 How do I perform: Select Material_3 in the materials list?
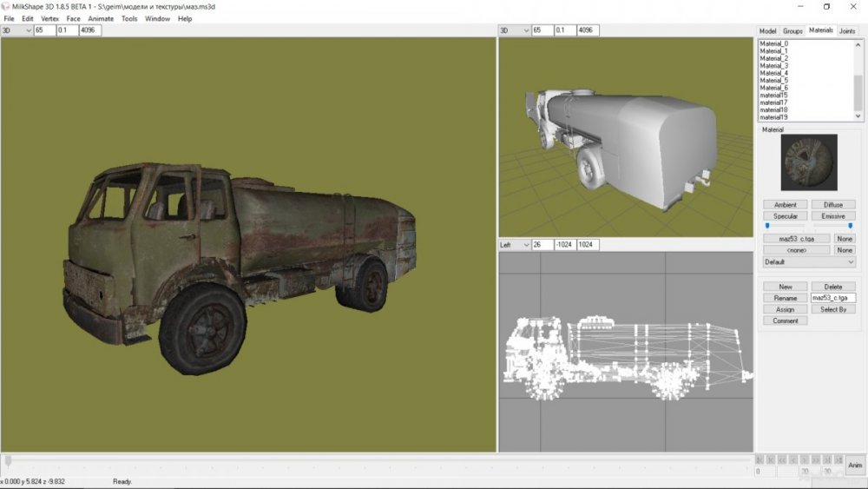point(774,66)
